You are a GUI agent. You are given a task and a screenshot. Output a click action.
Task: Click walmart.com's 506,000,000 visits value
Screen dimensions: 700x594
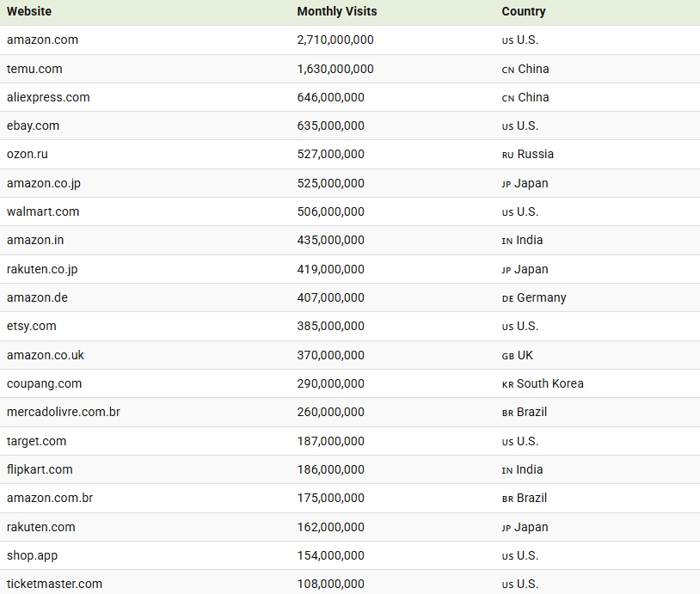(330, 211)
